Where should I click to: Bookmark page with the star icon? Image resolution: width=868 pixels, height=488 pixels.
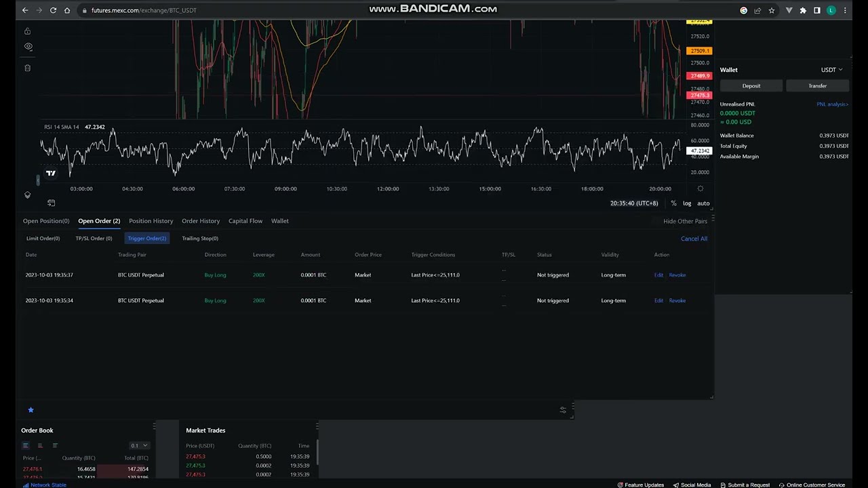point(772,10)
